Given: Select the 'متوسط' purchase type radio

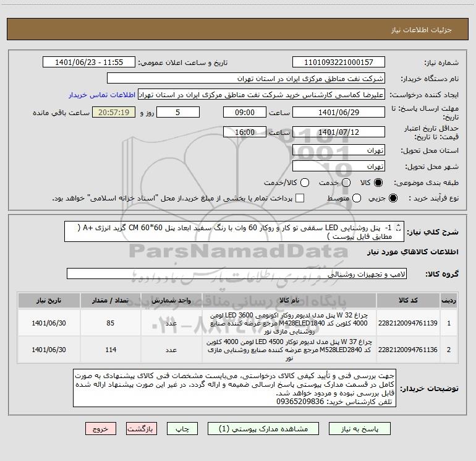Looking at the screenshot, I should (357, 198).
